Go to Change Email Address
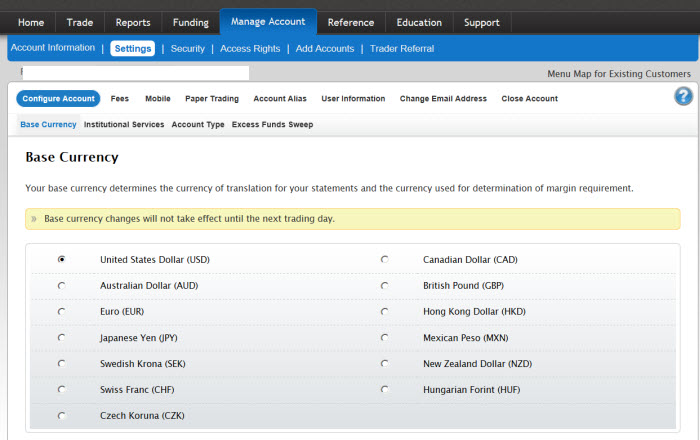The image size is (700, 440). click(x=443, y=99)
